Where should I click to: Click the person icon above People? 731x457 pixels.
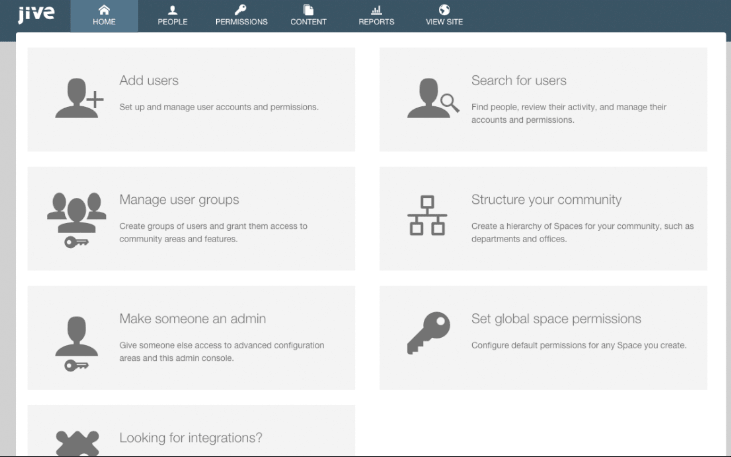(172, 10)
